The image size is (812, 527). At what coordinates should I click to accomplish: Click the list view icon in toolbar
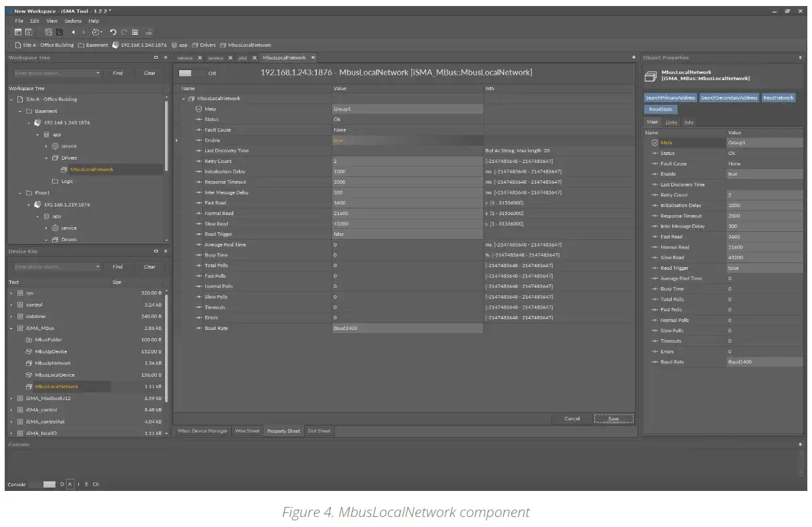click(135, 32)
